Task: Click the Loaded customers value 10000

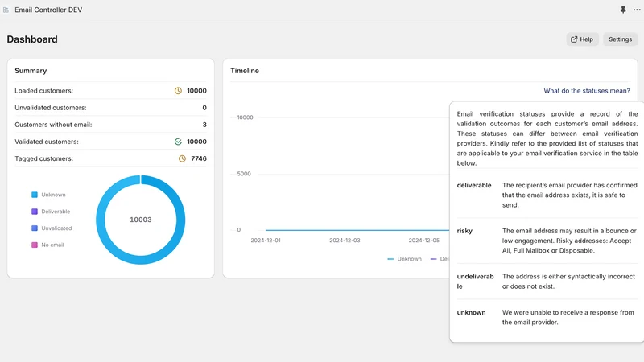Action: click(196, 91)
